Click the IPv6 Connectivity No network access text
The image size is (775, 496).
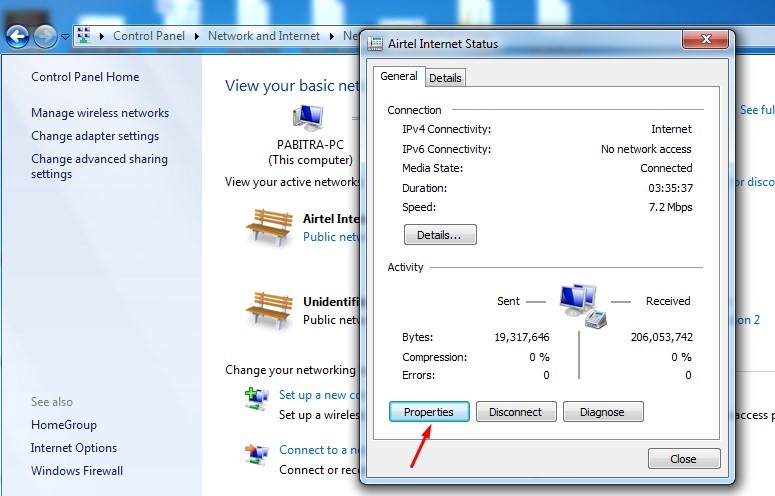point(646,149)
